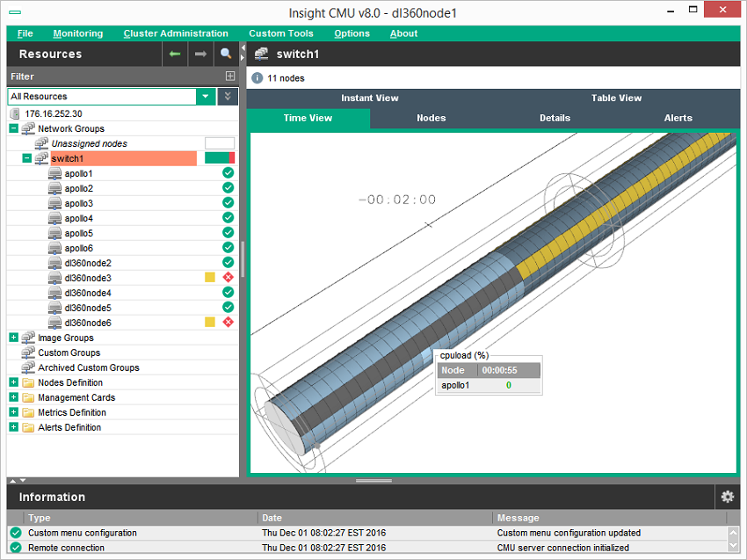
Task: Click the apollo1 green status check
Action: point(228,173)
